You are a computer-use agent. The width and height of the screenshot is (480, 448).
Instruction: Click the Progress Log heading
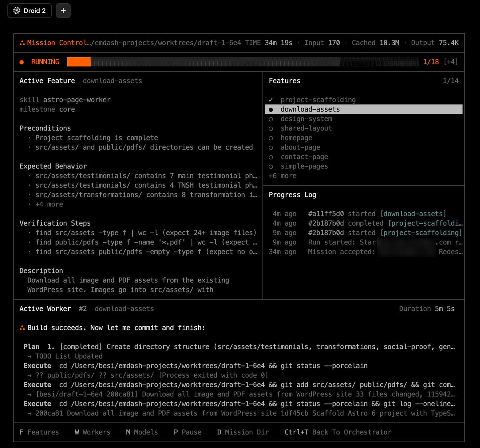292,195
